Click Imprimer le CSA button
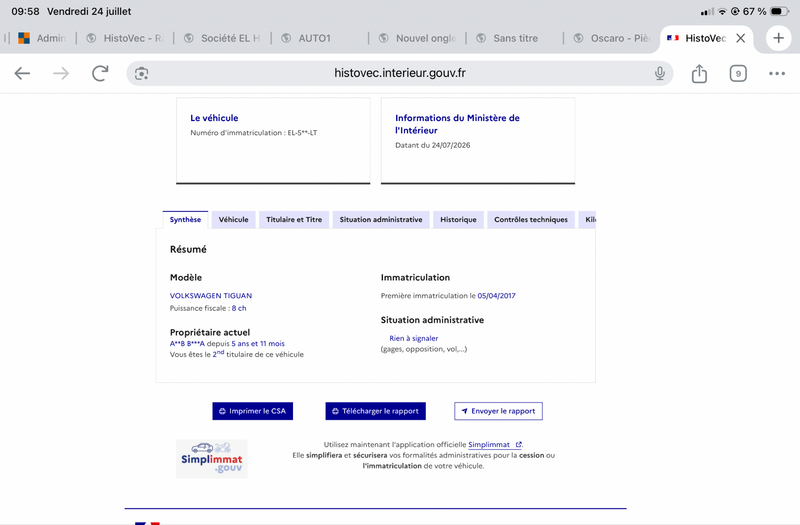This screenshot has width=800, height=525. click(x=253, y=411)
